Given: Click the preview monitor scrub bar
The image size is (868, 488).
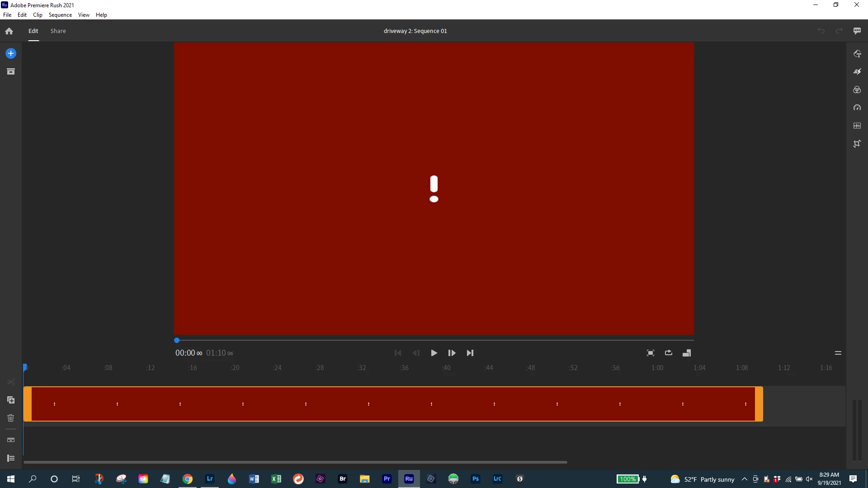Looking at the screenshot, I should point(434,340).
